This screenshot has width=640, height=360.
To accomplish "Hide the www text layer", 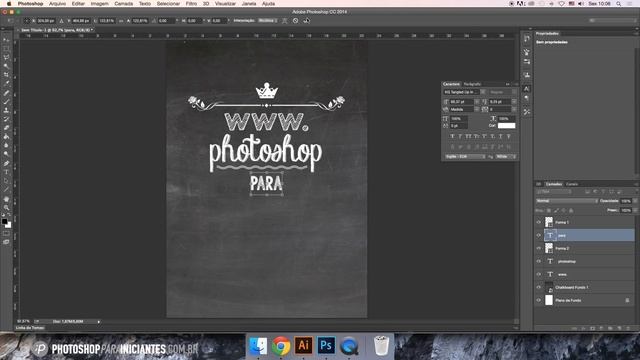I will pos(538,274).
